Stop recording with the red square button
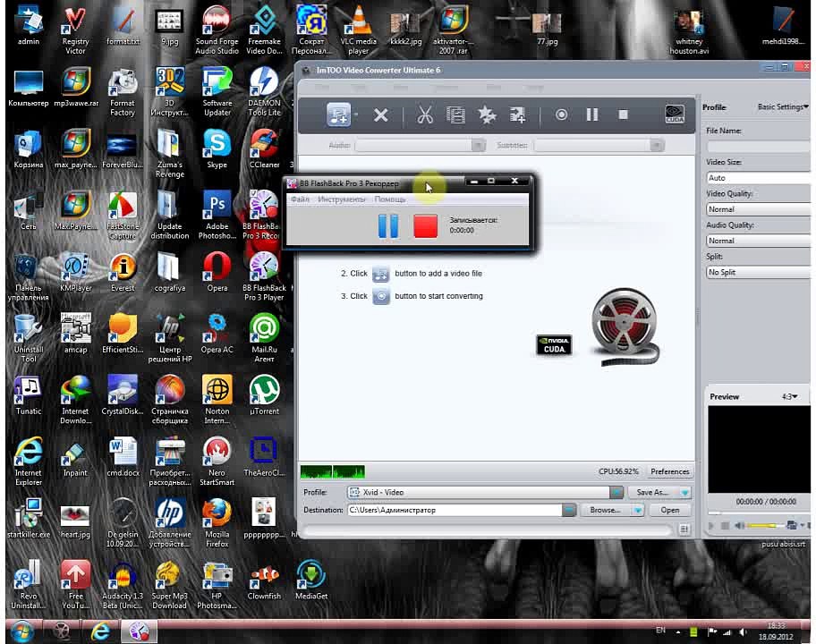Screen dimensions: 816x644 (x=425, y=226)
